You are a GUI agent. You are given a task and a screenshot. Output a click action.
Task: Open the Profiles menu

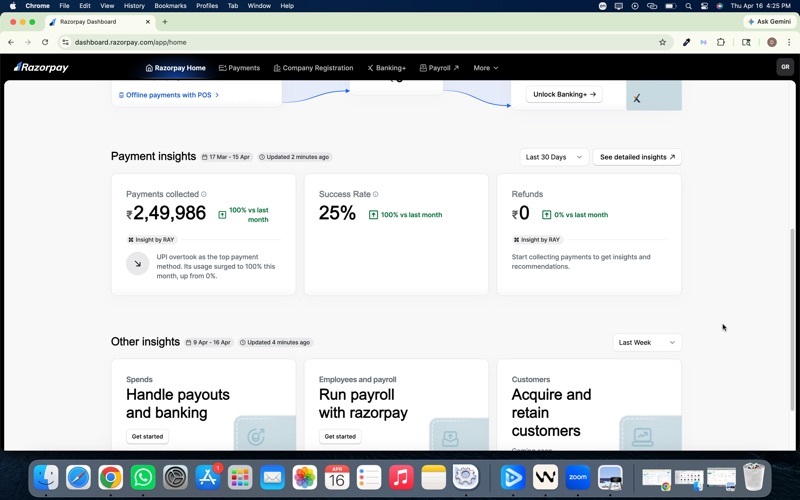click(x=207, y=6)
